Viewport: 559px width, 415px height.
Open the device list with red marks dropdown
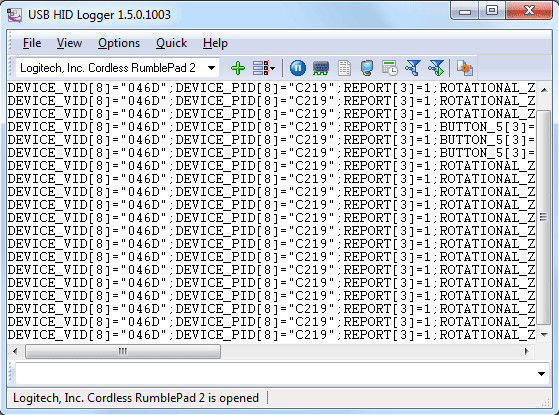pyautogui.click(x=264, y=68)
